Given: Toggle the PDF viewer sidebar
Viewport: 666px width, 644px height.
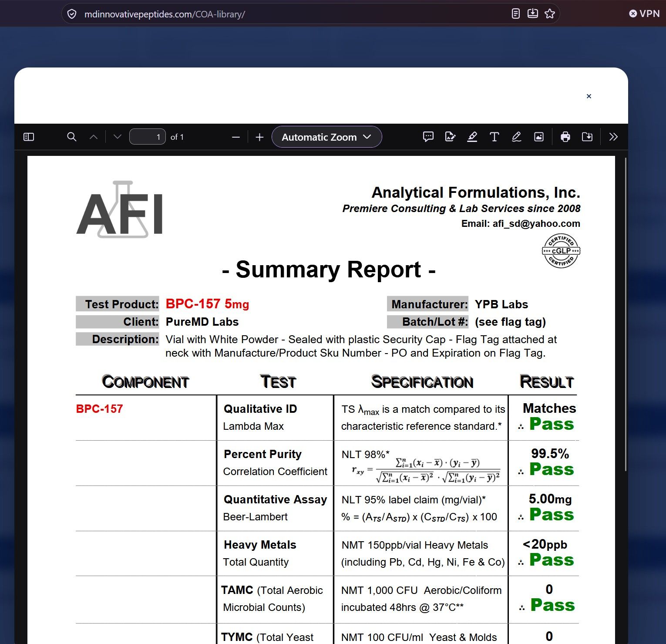Looking at the screenshot, I should (x=29, y=137).
